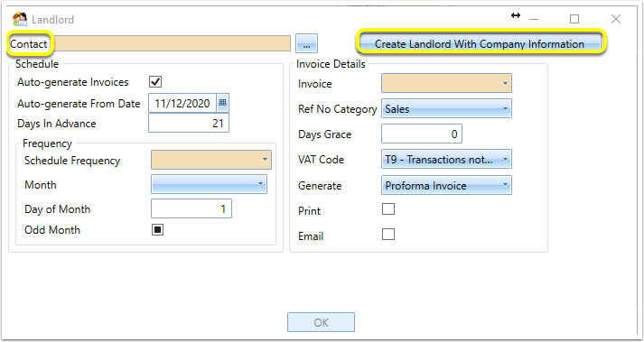Click the 'Auto-generate Invoices' label
Screen dimensions: 644x342
(x=72, y=82)
